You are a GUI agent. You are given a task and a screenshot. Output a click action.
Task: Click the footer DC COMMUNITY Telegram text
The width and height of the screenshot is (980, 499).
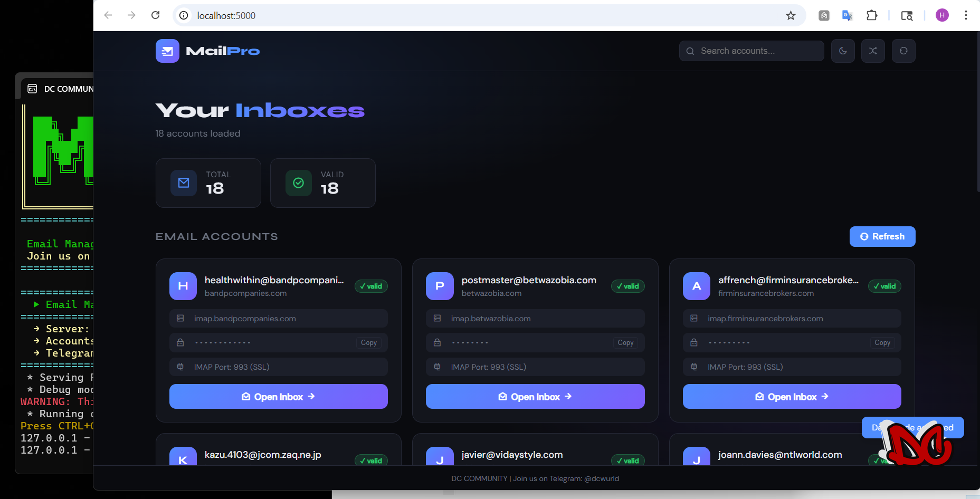pos(535,478)
